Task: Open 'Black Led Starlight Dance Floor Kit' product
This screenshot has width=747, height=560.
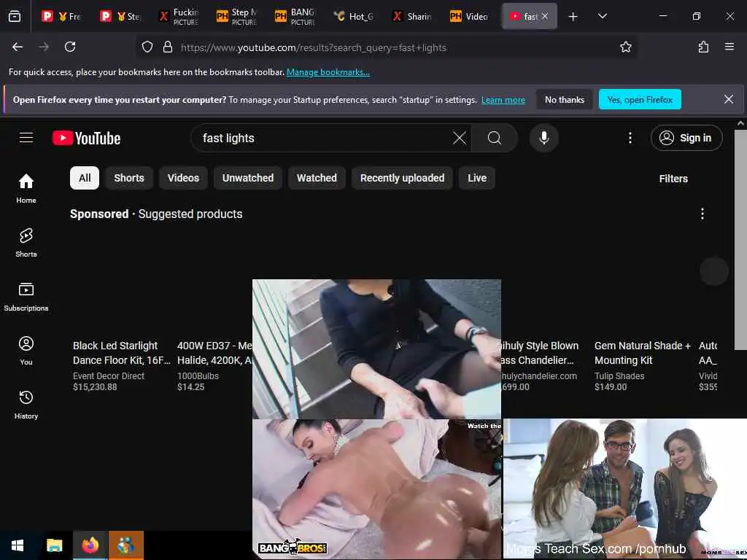Action: [x=122, y=353]
